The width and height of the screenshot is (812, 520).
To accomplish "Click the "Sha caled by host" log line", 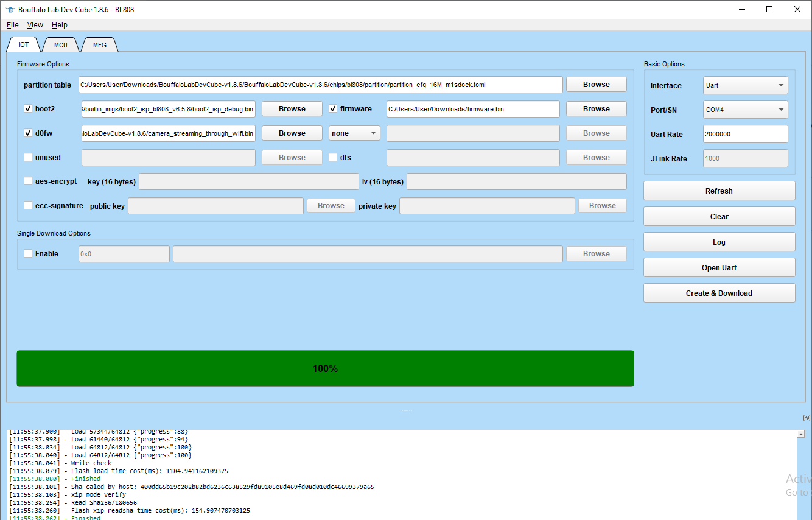I will 192,487.
